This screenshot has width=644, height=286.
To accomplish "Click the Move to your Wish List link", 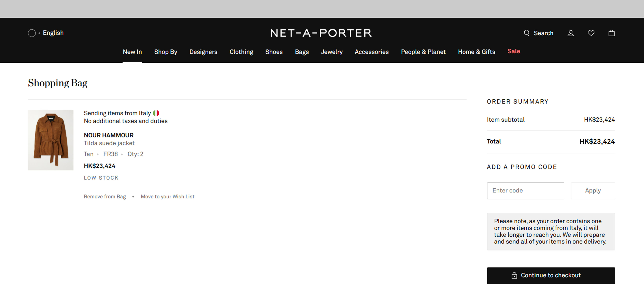I will coord(168,197).
